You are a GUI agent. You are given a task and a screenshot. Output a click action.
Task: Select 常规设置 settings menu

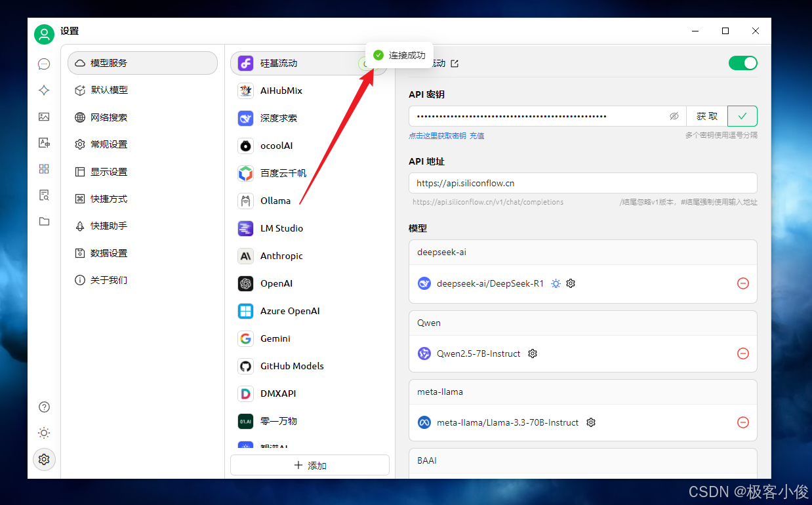click(142, 144)
